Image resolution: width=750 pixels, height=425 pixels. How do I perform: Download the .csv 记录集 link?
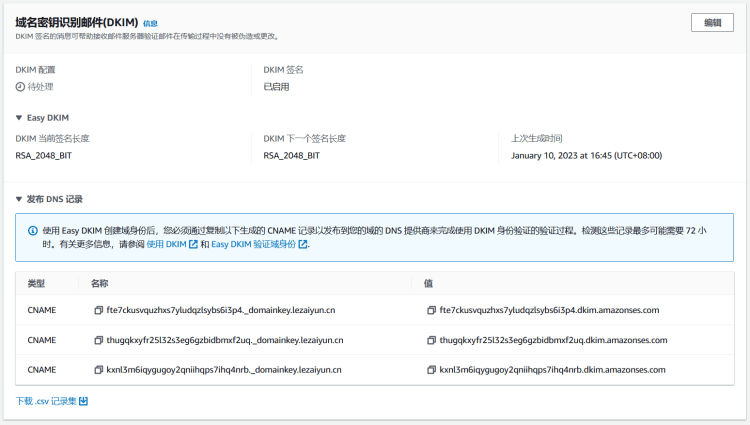[46, 401]
